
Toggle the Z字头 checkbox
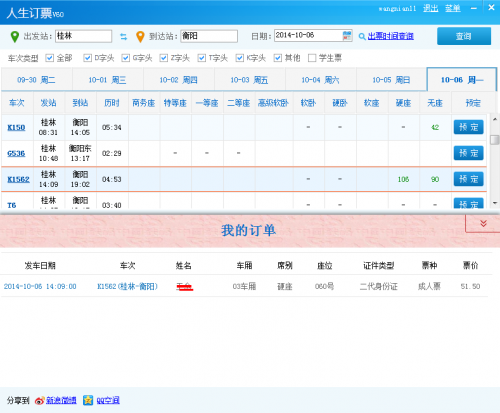[x=163, y=58]
